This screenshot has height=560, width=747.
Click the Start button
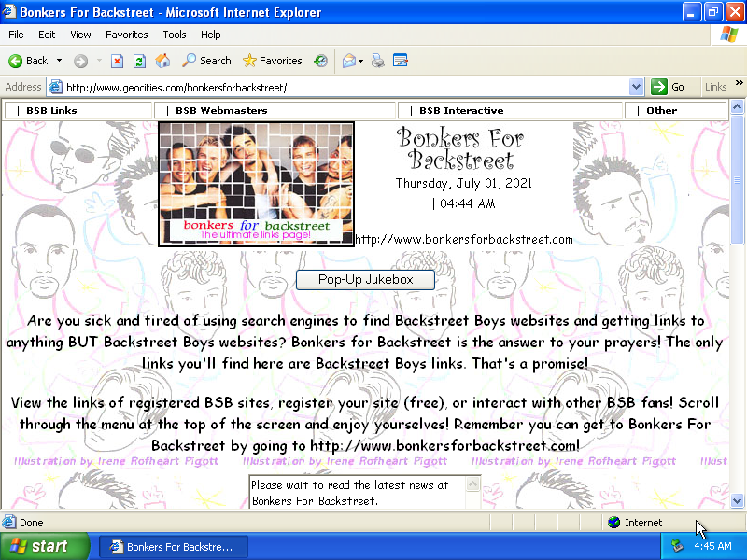click(x=44, y=546)
